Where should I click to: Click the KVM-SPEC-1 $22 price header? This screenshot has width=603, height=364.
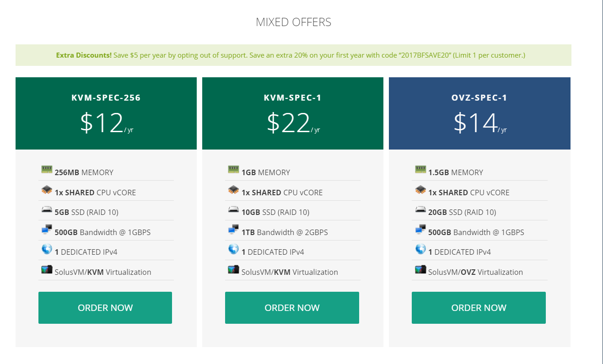[293, 113]
